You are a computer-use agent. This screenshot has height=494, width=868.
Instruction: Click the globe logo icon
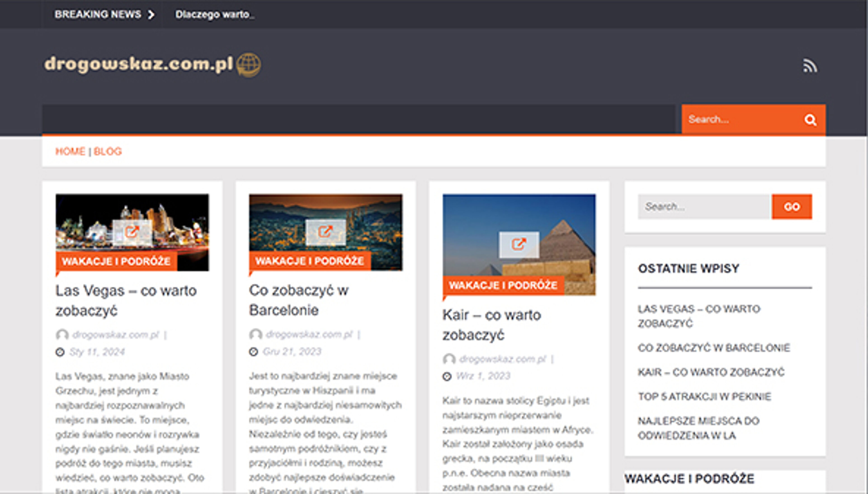pos(248,64)
